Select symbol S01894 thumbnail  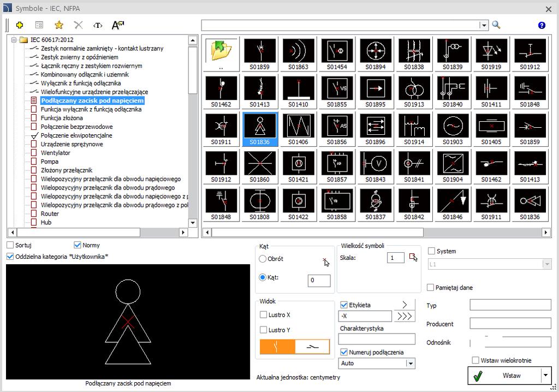pos(376,54)
